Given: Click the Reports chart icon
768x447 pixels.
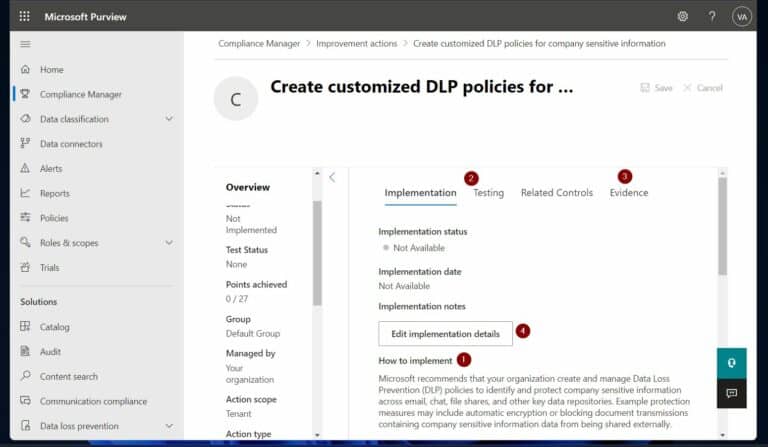Looking at the screenshot, I should pos(25,193).
